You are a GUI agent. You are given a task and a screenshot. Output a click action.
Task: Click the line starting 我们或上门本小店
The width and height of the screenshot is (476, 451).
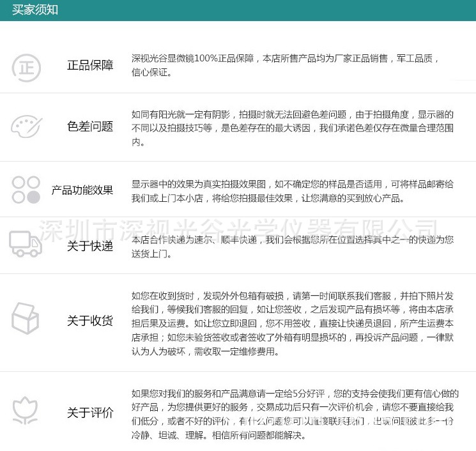pyautogui.click(x=268, y=198)
